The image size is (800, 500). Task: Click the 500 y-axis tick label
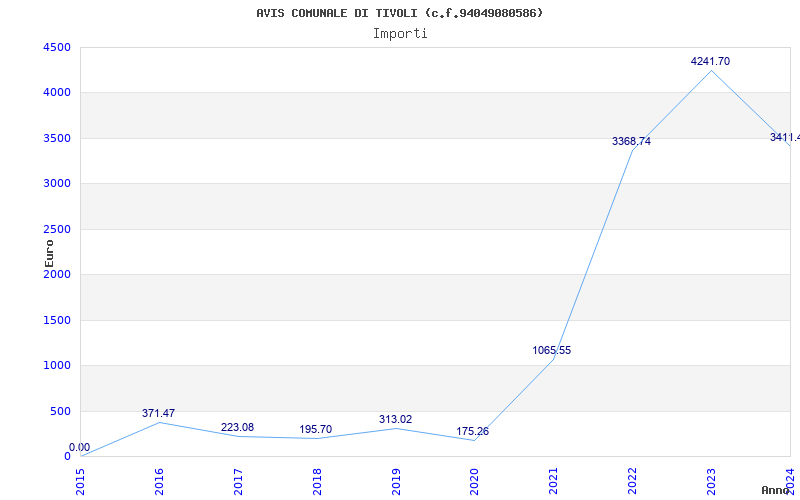(x=60, y=411)
